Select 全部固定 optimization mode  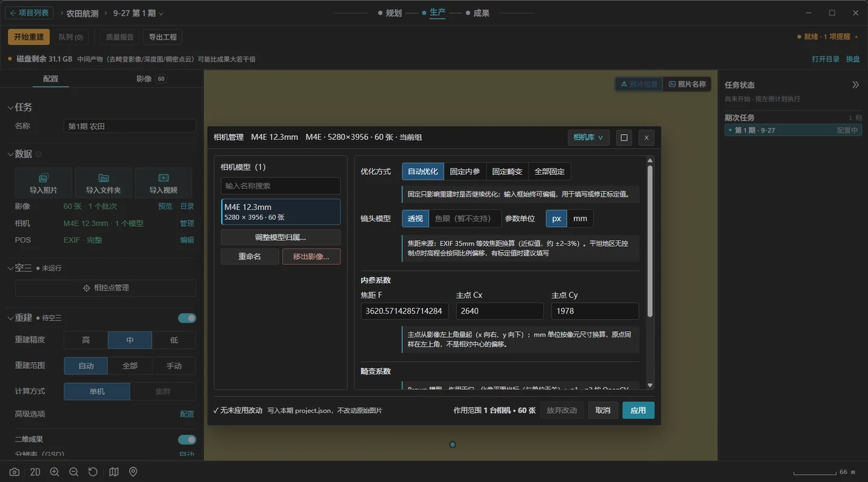coord(549,171)
